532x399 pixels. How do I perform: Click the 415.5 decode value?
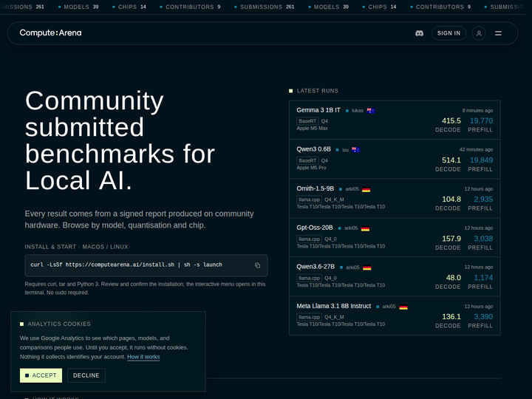tap(451, 120)
